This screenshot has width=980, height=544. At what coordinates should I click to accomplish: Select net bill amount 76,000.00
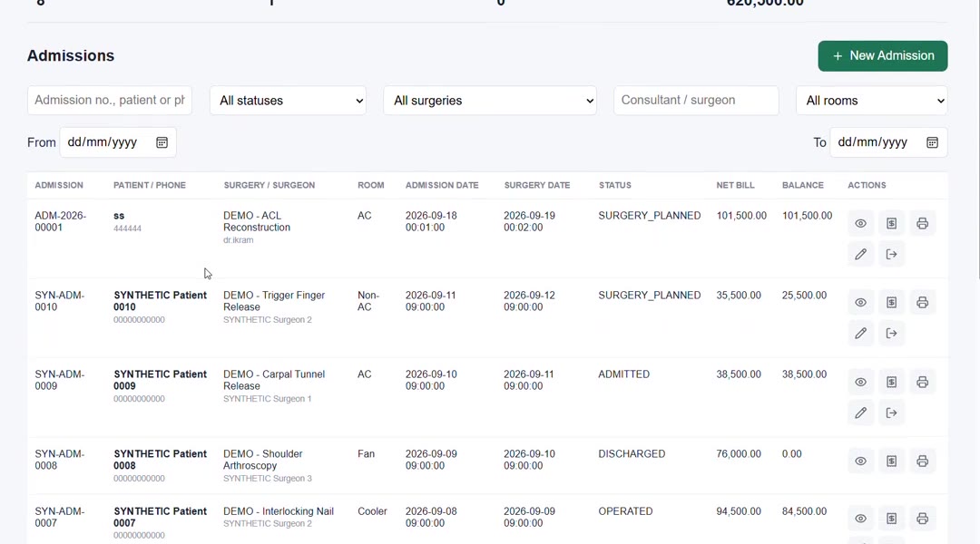point(738,454)
